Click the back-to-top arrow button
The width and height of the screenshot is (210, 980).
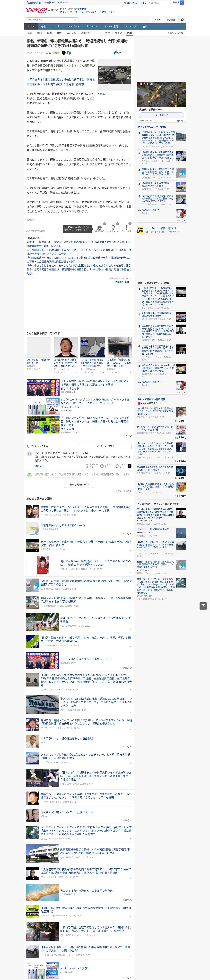(203, 606)
